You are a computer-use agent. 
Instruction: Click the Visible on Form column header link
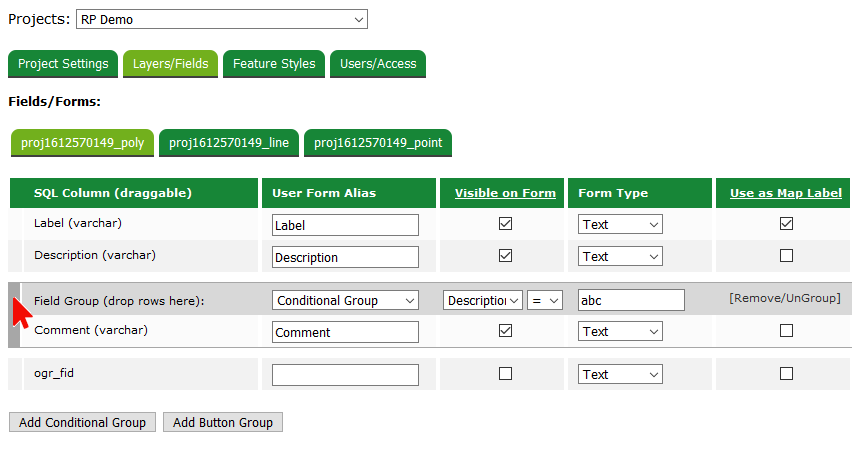point(505,193)
